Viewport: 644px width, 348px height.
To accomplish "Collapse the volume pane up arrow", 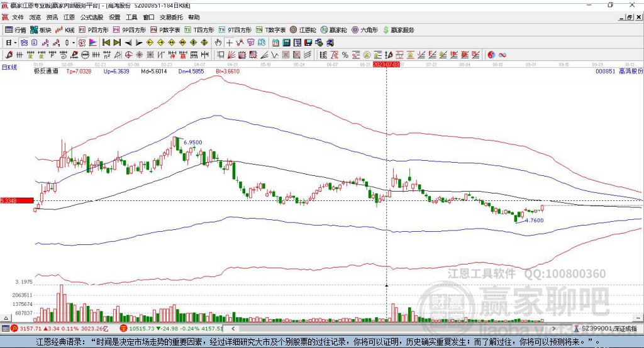I will point(6,318).
